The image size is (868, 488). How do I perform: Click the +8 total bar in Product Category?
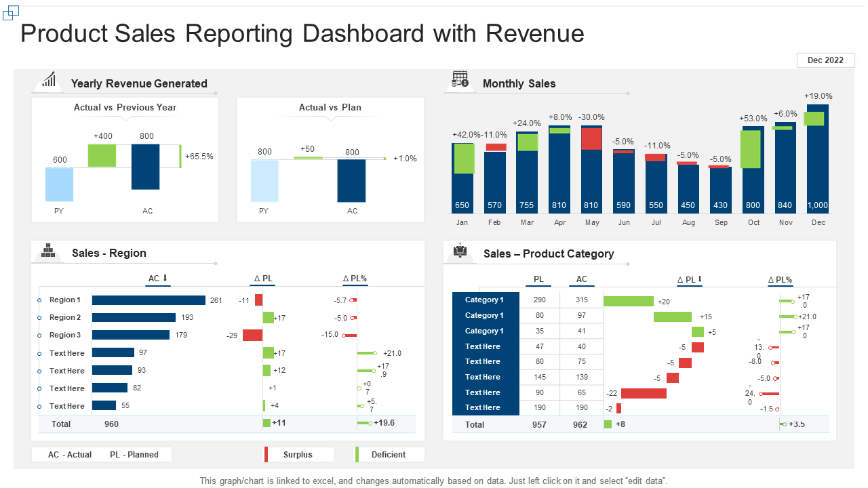[608, 424]
